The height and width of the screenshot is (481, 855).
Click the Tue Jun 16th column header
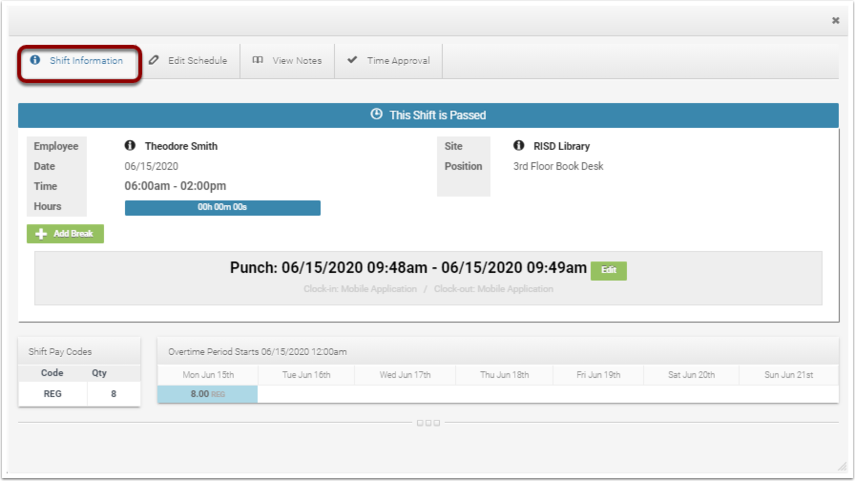tap(306, 375)
